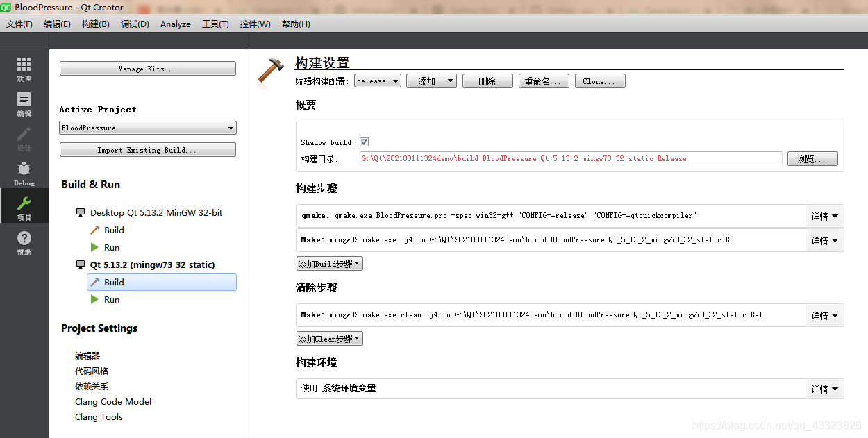Click monitor icon for mingw73_32_static kit

coord(81,264)
